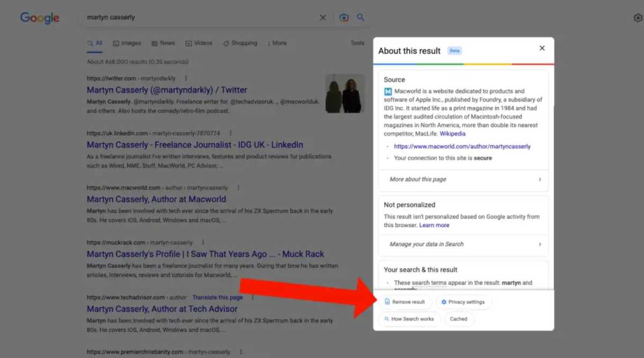644x358 pixels.
Task: Click the 'About this result' title
Action: 409,51
